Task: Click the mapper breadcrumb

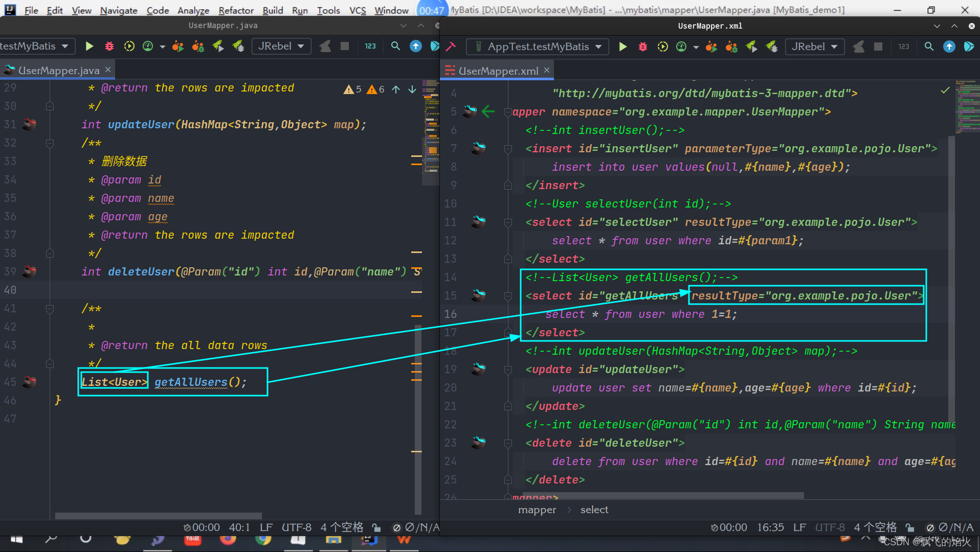Action: tap(537, 510)
